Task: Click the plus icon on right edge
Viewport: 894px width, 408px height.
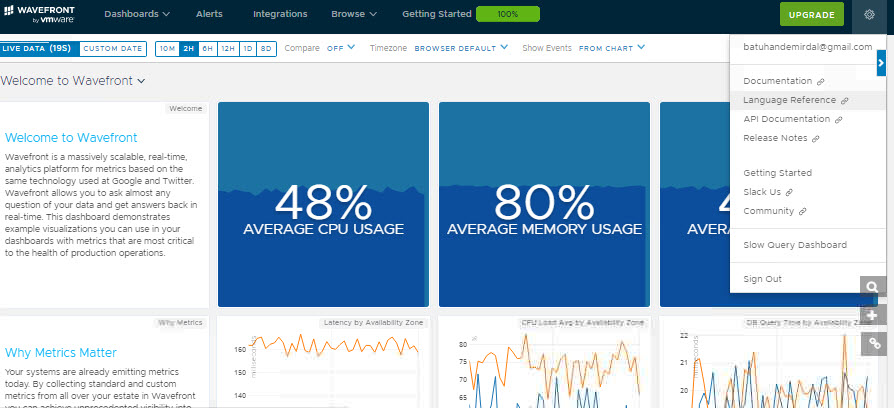Action: (x=873, y=316)
